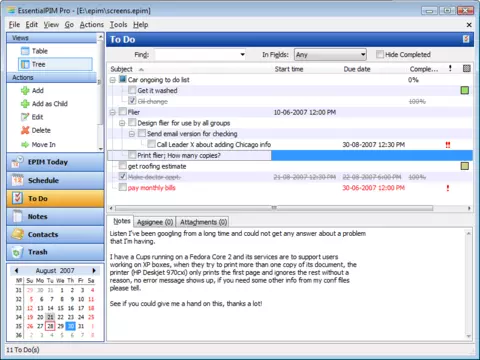480x360 pixels.
Task: Collapse the 'Car ongoing to do list' tree
Action: click(x=113, y=80)
